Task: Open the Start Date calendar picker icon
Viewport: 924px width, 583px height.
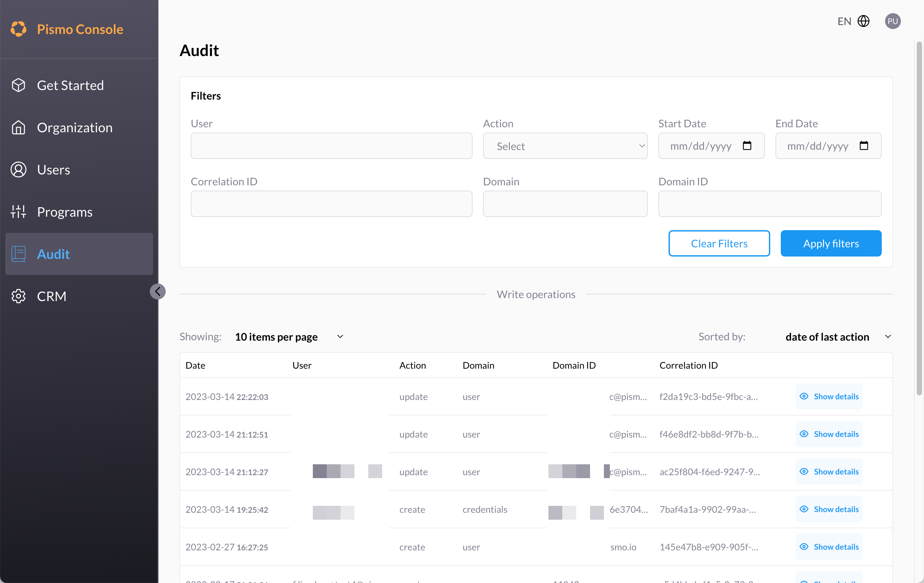Action: pyautogui.click(x=747, y=146)
